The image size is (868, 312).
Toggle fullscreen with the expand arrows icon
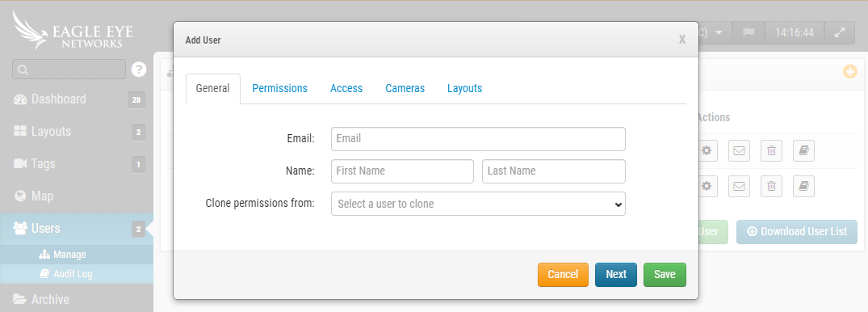pyautogui.click(x=840, y=32)
